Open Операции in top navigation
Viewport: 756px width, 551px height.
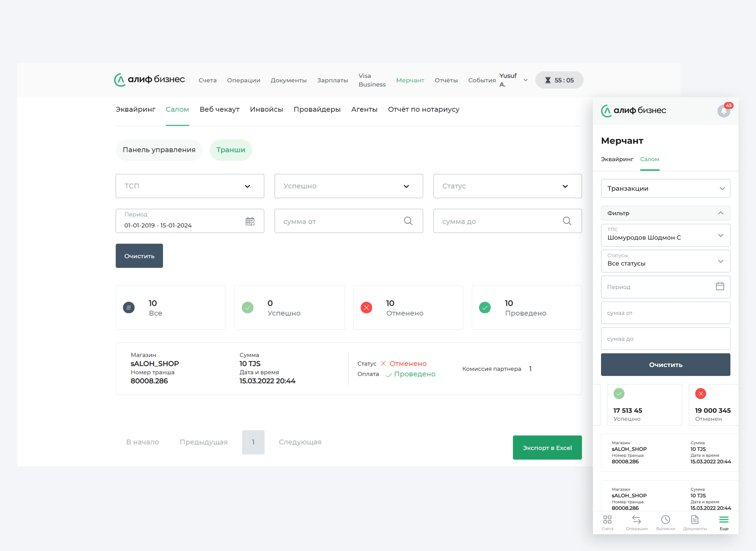pos(244,80)
